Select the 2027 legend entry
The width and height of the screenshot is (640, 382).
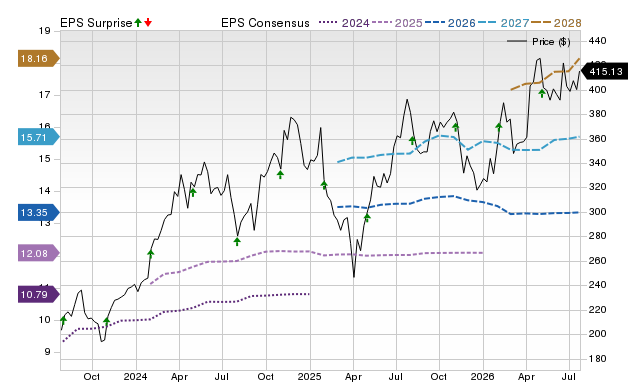(503, 23)
